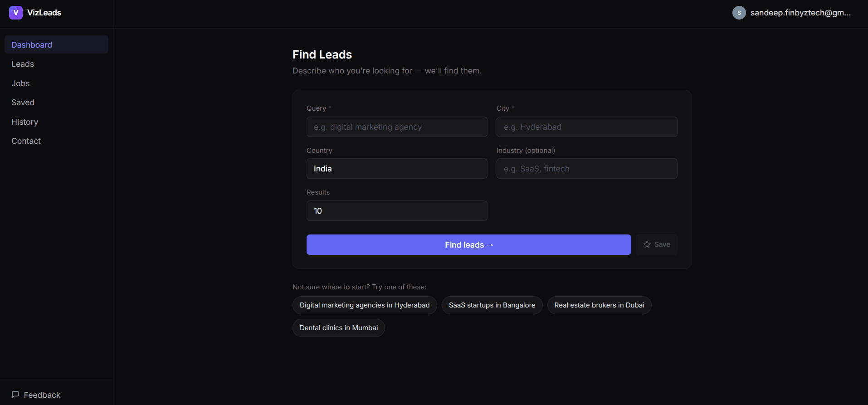Select Saved in the sidebar

point(56,102)
